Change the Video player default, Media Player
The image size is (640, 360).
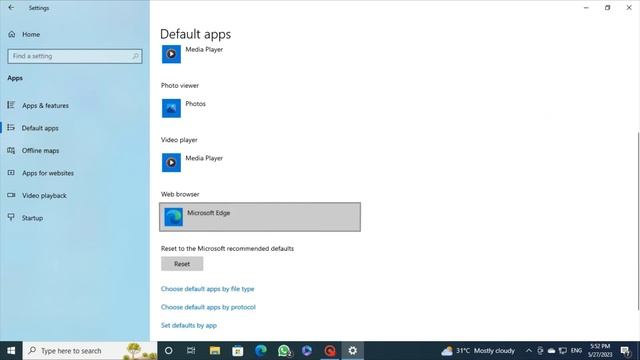coord(260,162)
